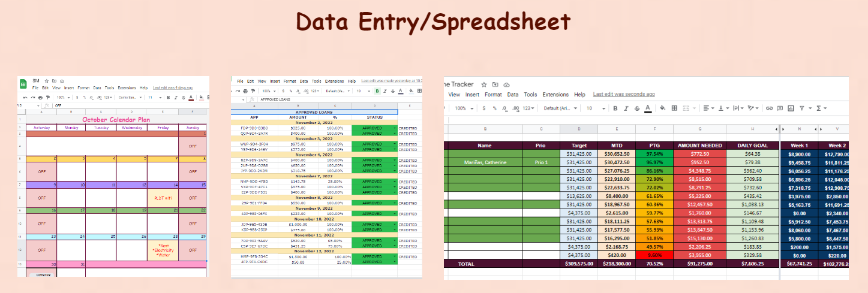Open the Default font dropdown in the Tracker sheet
Image resolution: width=868 pixels, height=293 pixels.
(x=560, y=108)
